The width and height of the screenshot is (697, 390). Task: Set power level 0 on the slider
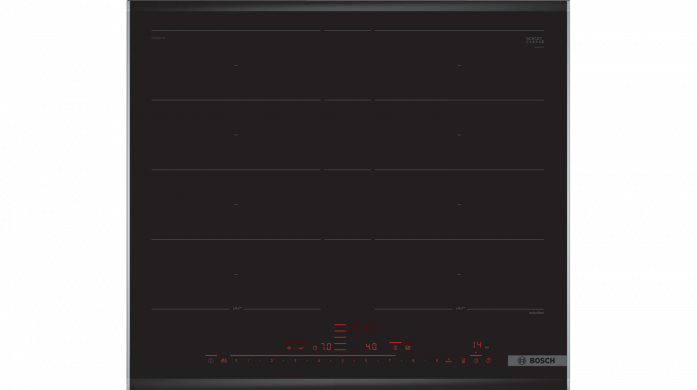coord(236,361)
